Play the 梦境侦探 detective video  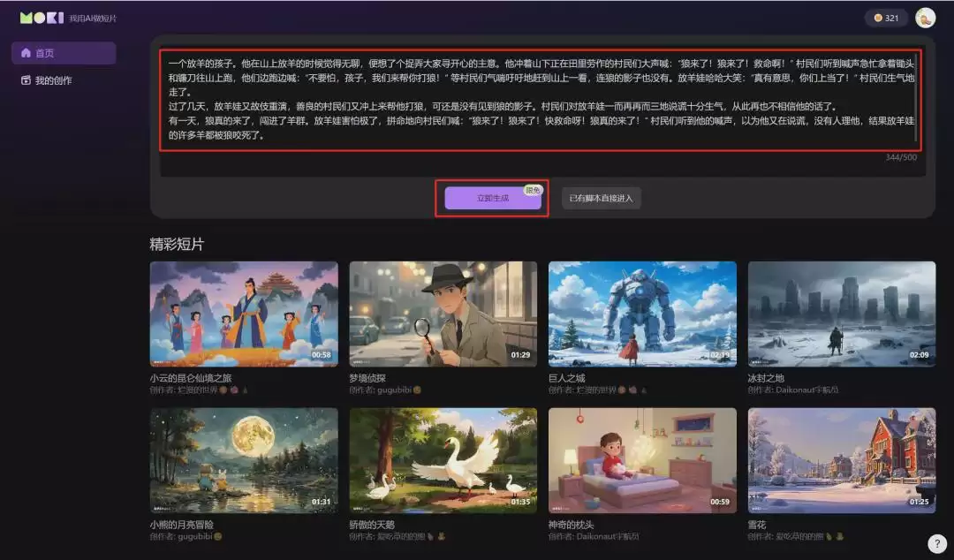(x=443, y=313)
